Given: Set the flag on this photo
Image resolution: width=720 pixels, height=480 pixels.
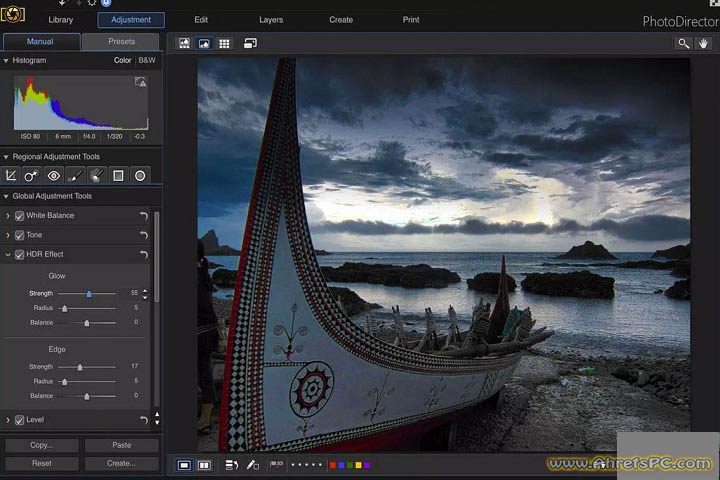Looking at the screenshot, I should click(276, 465).
